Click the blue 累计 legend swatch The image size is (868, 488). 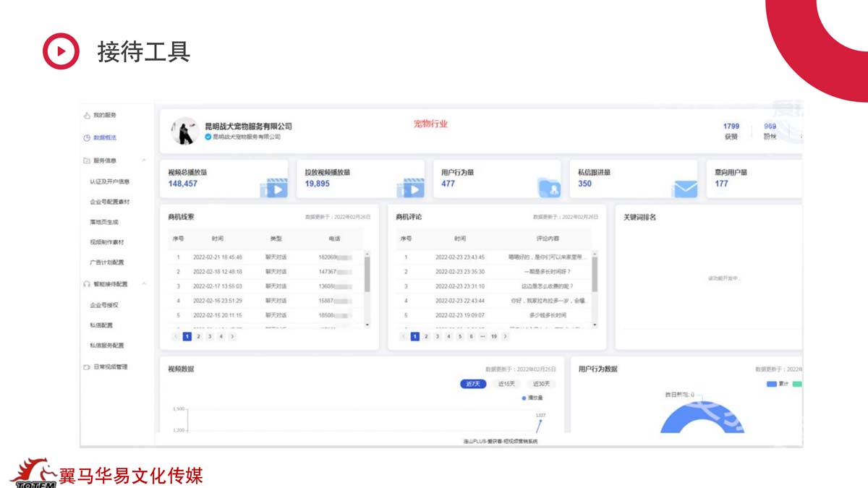(x=771, y=384)
